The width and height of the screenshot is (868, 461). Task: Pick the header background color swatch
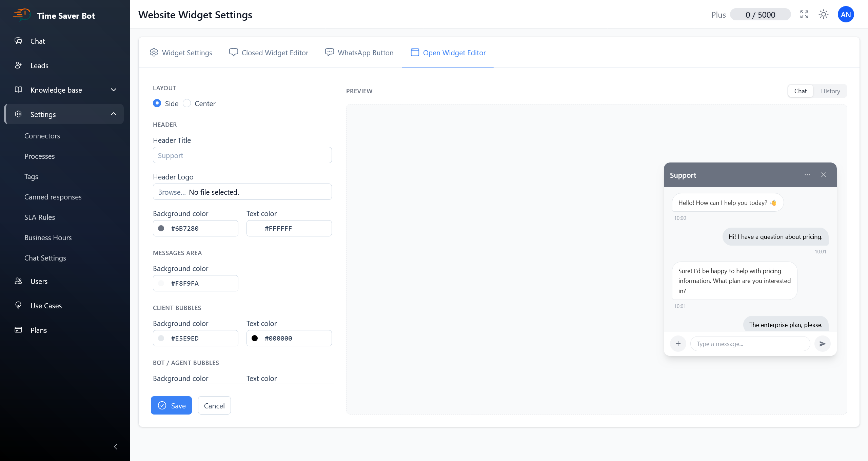coord(161,228)
